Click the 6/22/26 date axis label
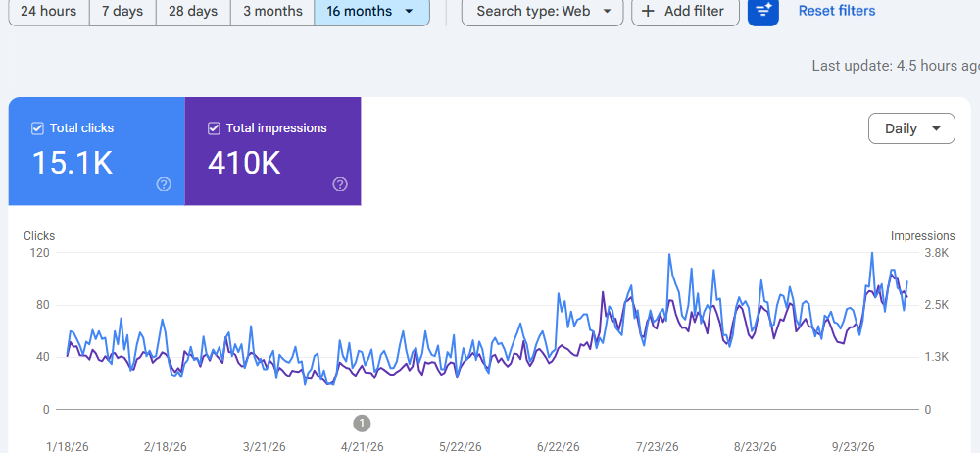 [559, 447]
